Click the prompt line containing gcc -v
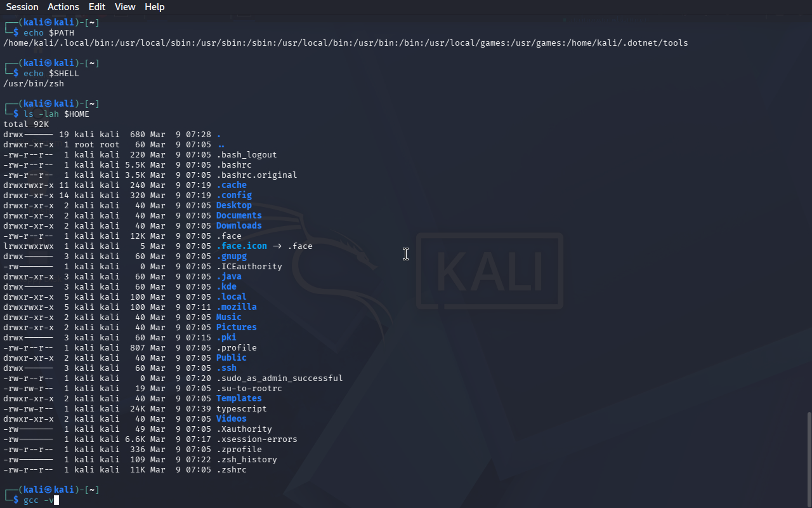Image resolution: width=812 pixels, height=508 pixels. [x=39, y=500]
